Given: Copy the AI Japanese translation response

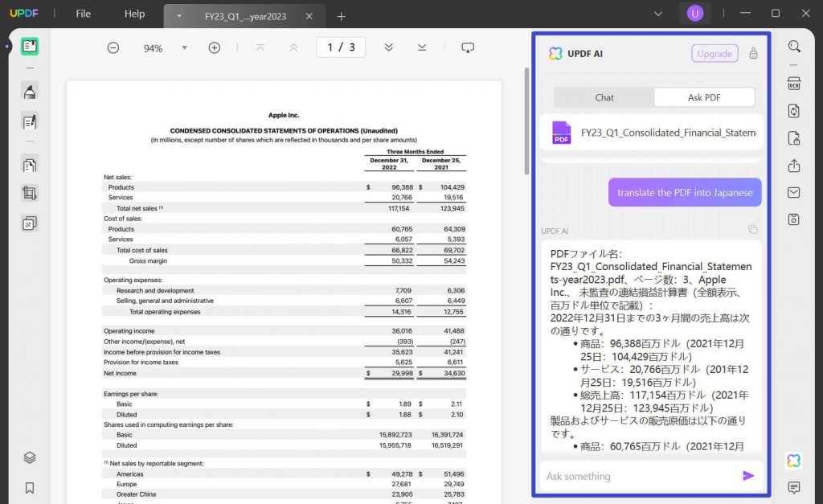Looking at the screenshot, I should 753,230.
